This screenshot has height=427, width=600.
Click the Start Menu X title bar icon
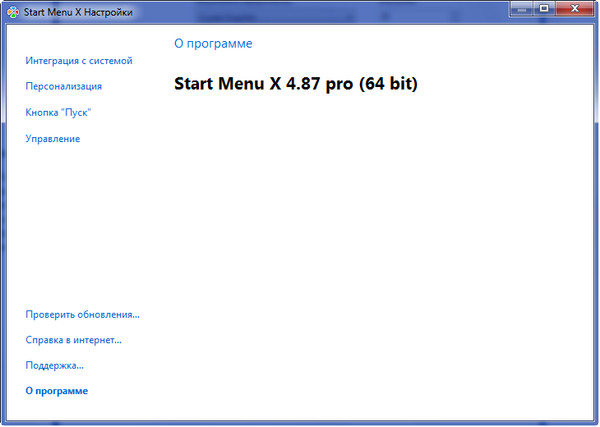coord(13,12)
